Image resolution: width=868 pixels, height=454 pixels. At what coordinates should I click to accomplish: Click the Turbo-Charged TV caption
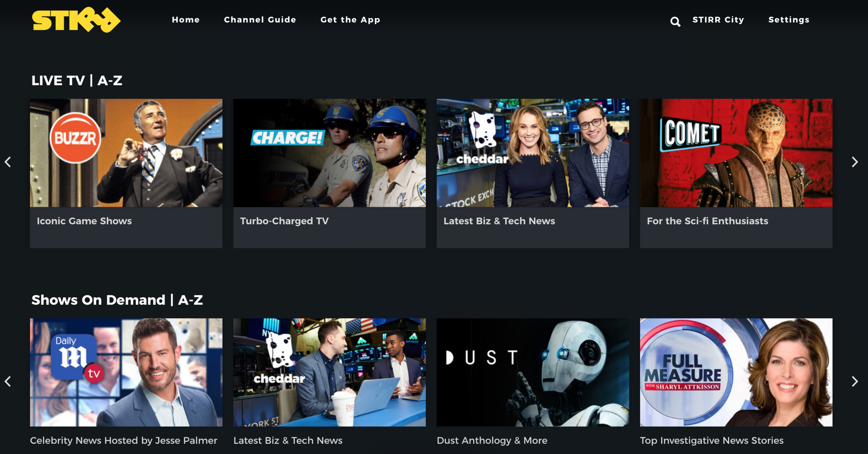284,221
